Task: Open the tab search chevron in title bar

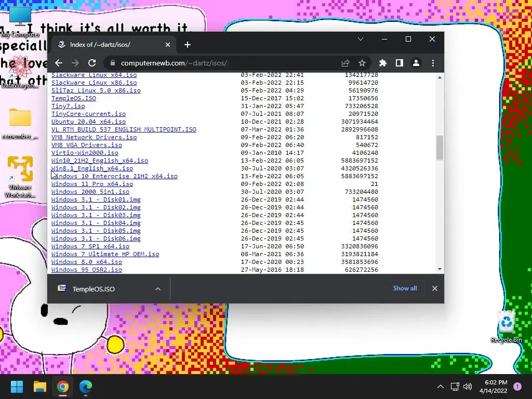Action: pyautogui.click(x=361, y=39)
